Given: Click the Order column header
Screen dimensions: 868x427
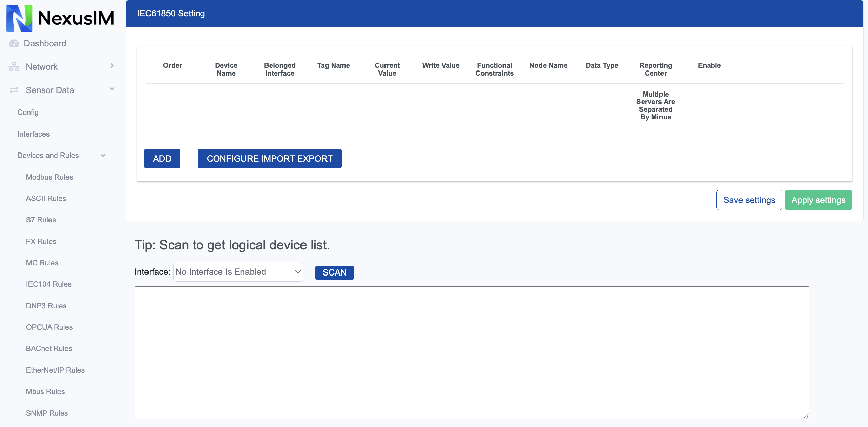Looking at the screenshot, I should tap(172, 65).
